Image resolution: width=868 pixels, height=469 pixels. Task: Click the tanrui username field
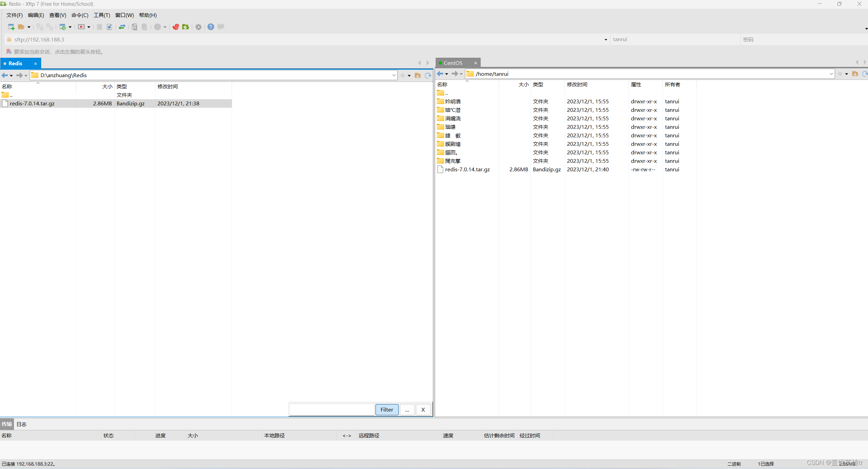point(675,39)
